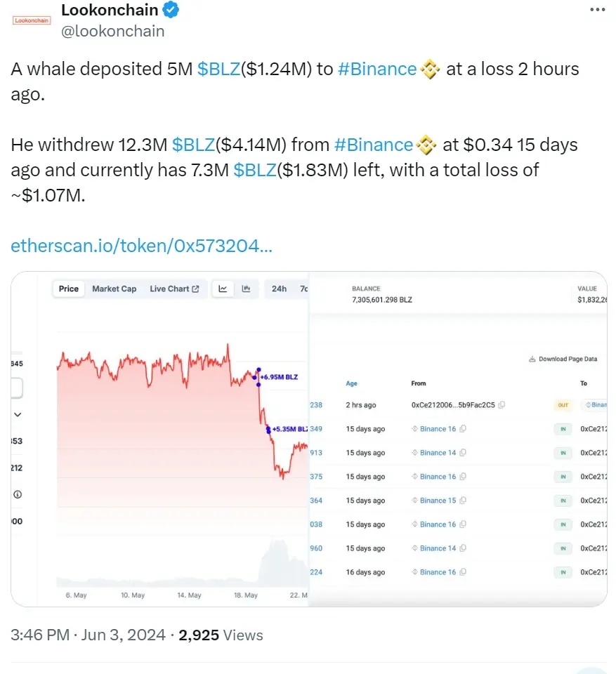
Task: Expand the chevron left of the chart
Action: tap(18, 415)
